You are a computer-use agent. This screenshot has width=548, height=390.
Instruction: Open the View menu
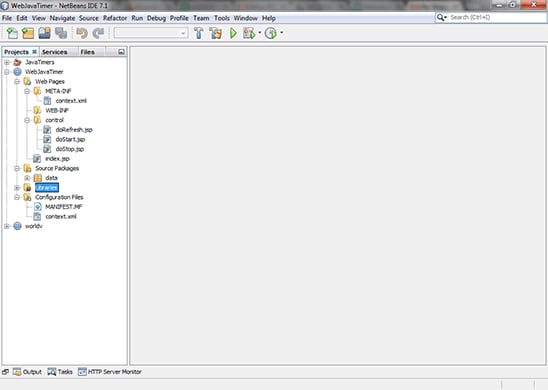click(39, 18)
